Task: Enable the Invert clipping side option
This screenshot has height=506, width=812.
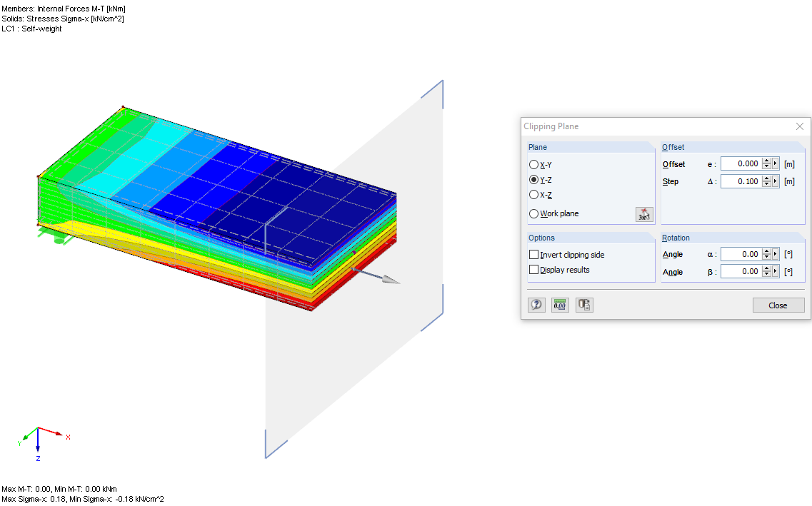Action: [533, 254]
